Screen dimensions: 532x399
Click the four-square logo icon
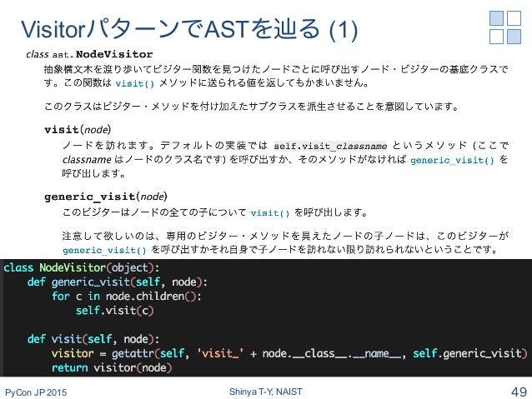[505, 27]
